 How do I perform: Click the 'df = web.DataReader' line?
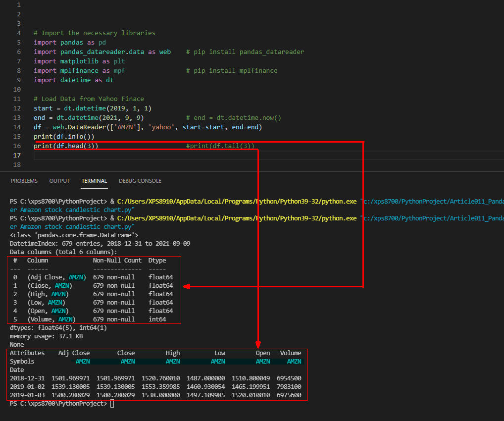pos(148,127)
